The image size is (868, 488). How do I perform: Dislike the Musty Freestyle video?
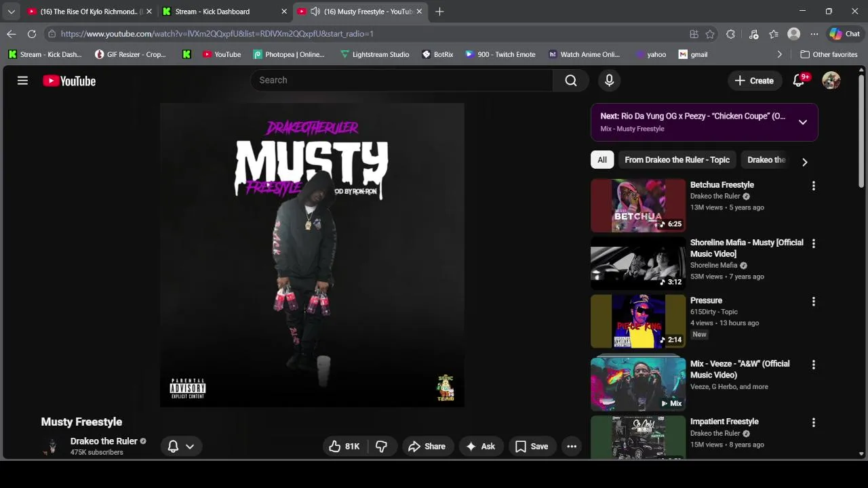(382, 446)
